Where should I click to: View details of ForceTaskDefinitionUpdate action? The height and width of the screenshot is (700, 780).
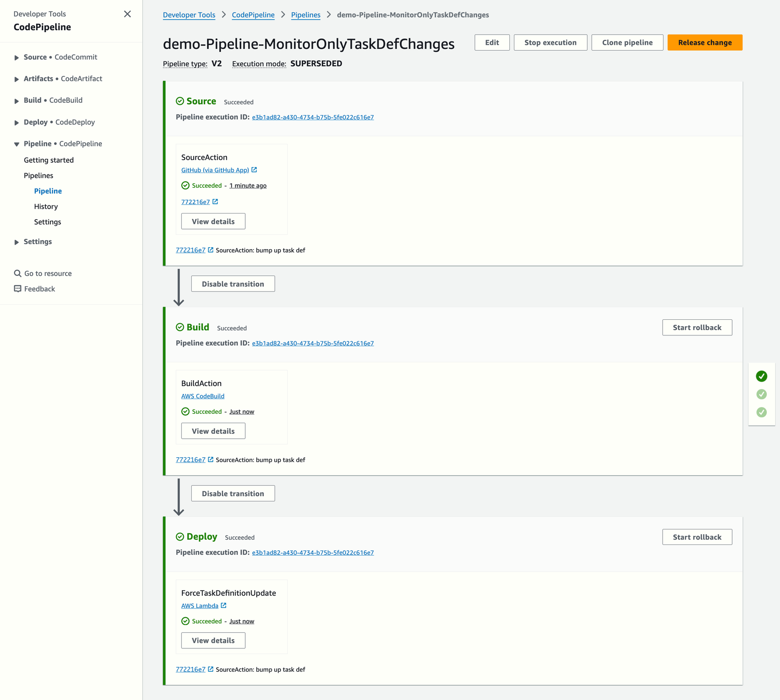[x=213, y=640]
